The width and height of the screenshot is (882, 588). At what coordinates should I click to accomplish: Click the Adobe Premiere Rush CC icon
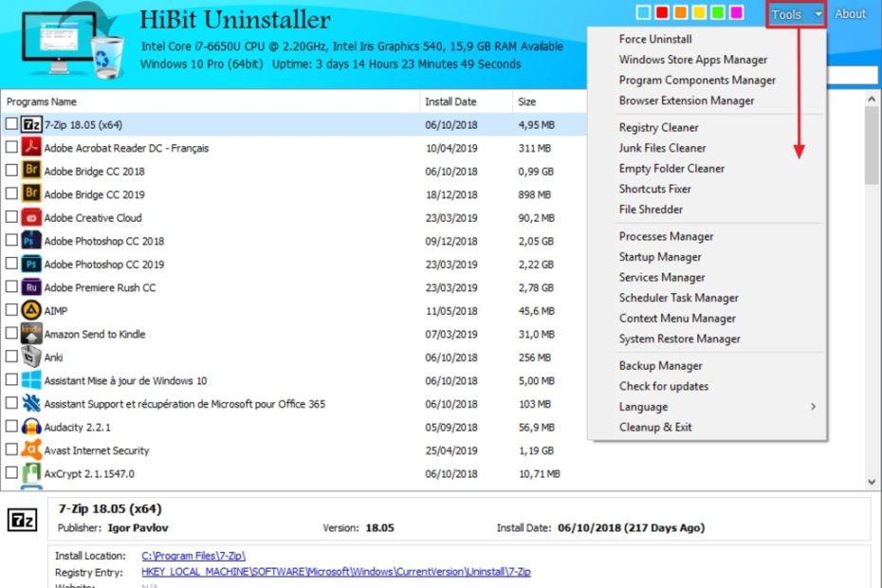click(31, 287)
